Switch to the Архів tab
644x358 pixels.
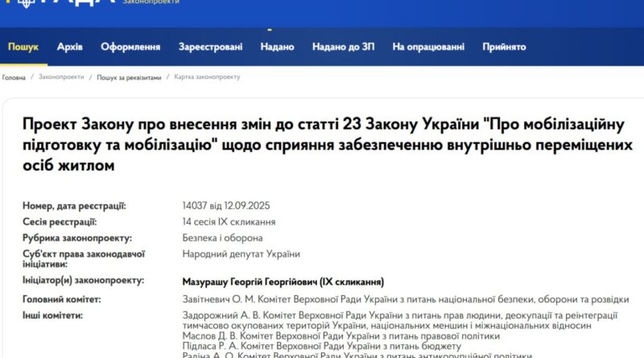coord(70,47)
